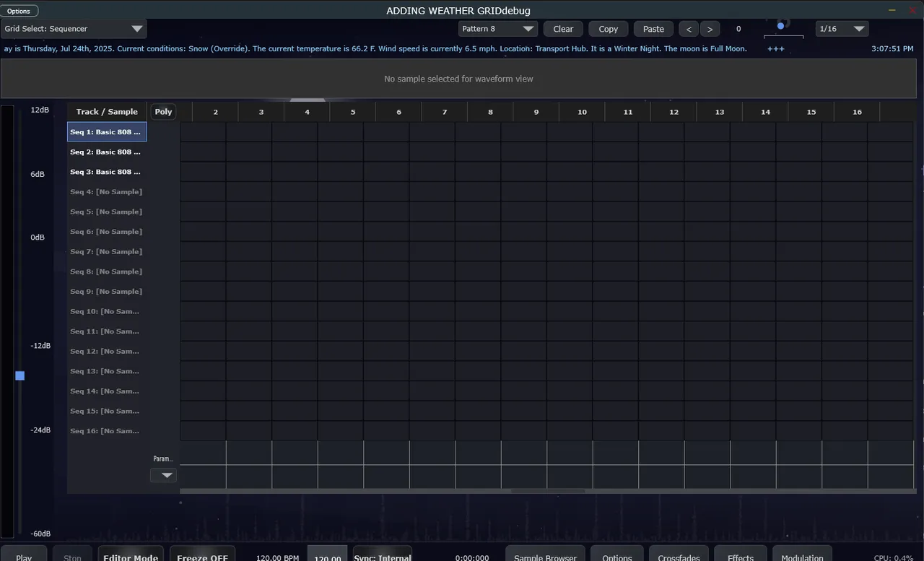924x561 pixels.
Task: Click the master volume slider handle
Action: tap(20, 375)
